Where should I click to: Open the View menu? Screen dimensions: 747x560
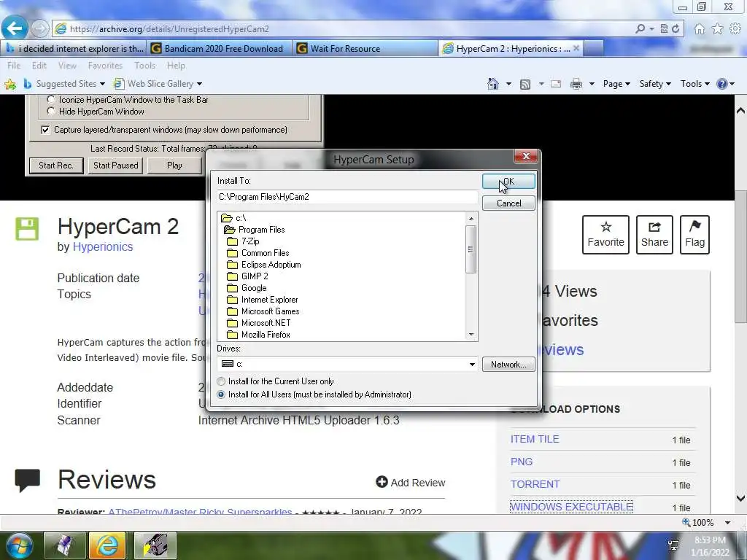point(67,66)
